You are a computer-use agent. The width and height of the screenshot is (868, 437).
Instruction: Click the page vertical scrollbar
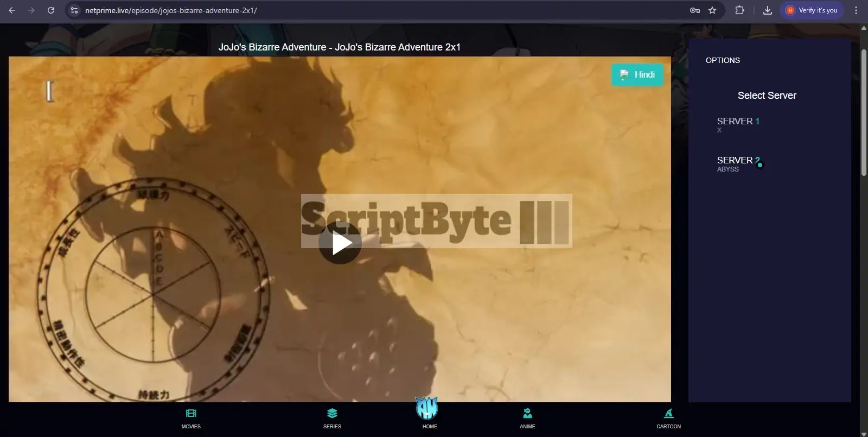864,113
